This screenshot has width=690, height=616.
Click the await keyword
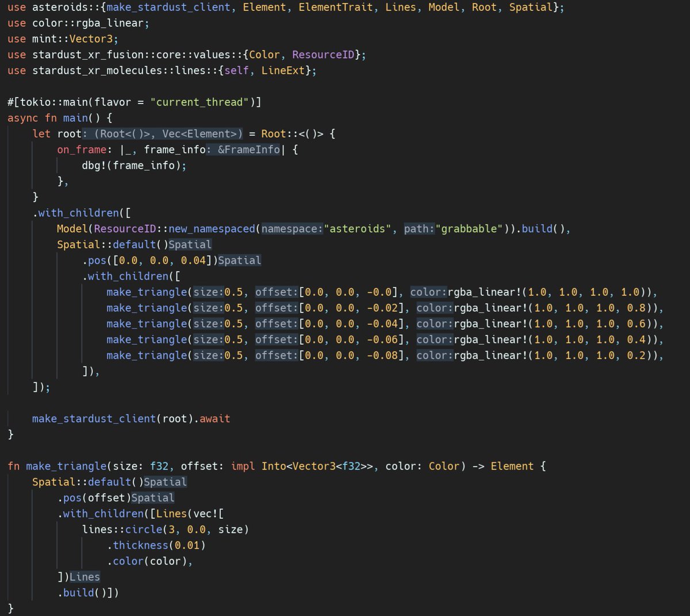click(x=215, y=419)
